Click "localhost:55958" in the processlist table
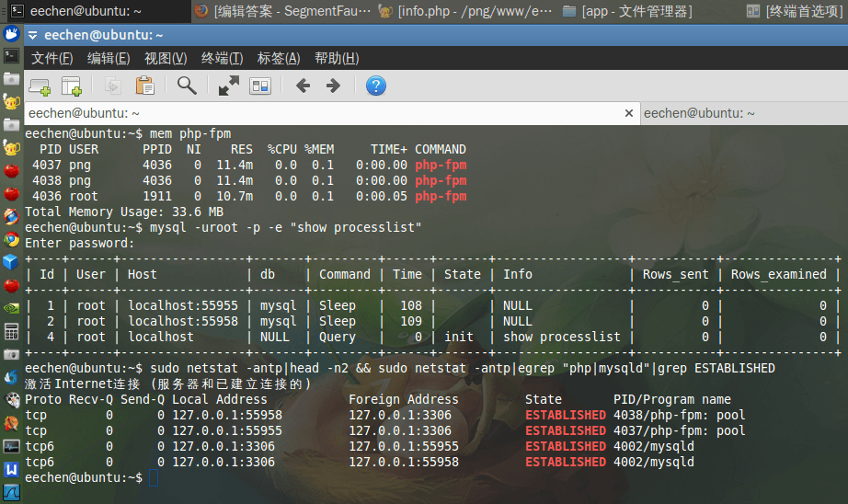The height and width of the screenshot is (504, 848). (x=183, y=321)
